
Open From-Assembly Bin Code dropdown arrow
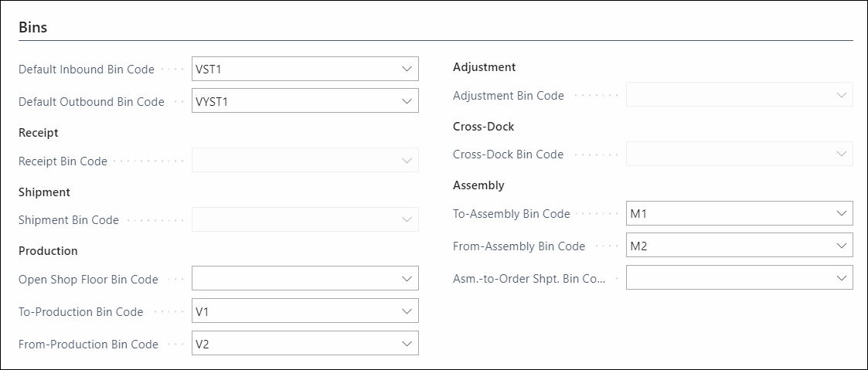[x=842, y=245]
